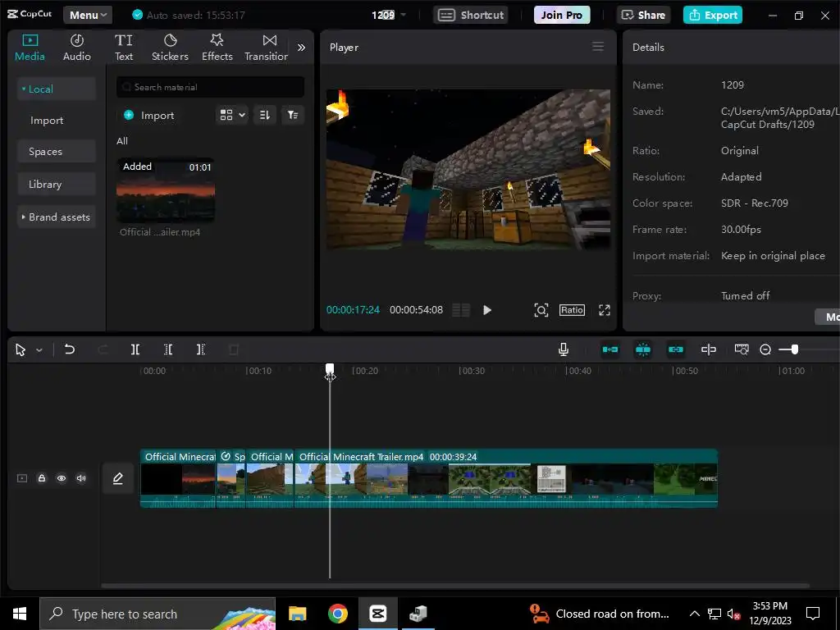This screenshot has width=840, height=630.
Task: Open the Effects tab
Action: coord(217,48)
